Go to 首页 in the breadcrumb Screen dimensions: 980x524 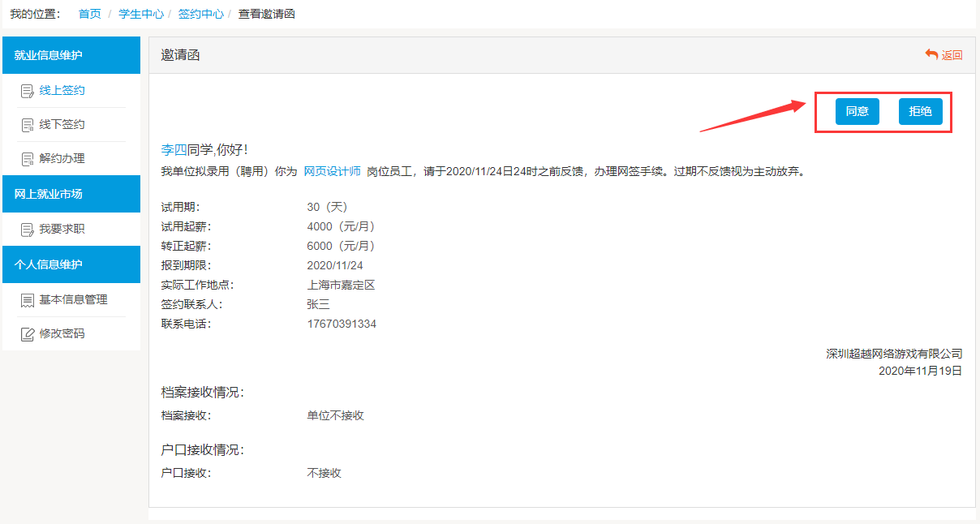89,14
